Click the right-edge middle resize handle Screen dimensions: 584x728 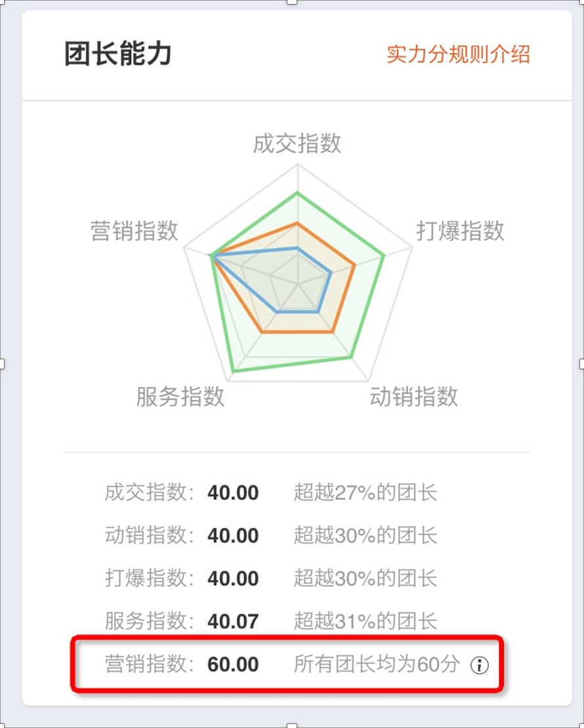pyautogui.click(x=581, y=363)
